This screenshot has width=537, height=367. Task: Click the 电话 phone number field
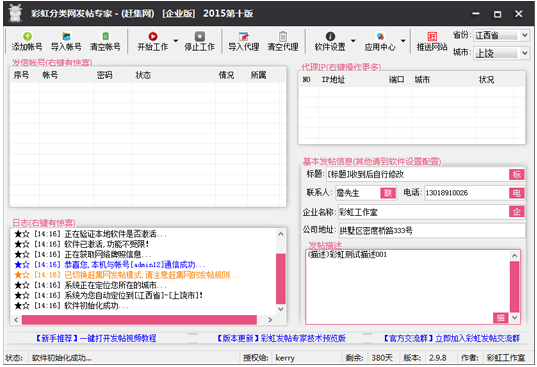click(x=467, y=193)
